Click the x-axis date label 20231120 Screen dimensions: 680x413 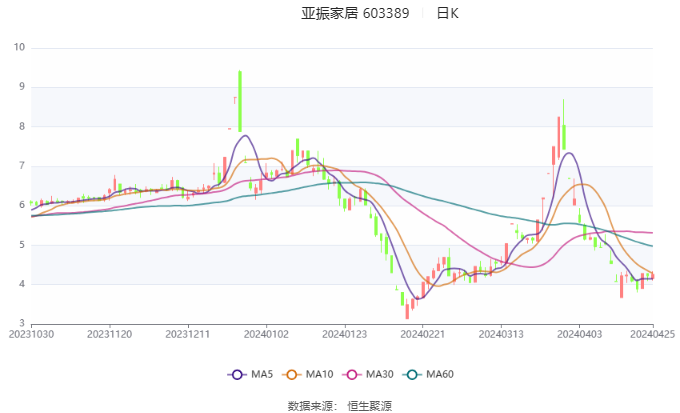pos(109,334)
